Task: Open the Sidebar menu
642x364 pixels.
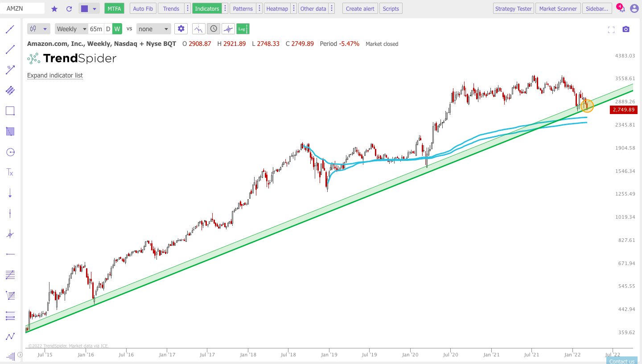Action: click(x=597, y=8)
